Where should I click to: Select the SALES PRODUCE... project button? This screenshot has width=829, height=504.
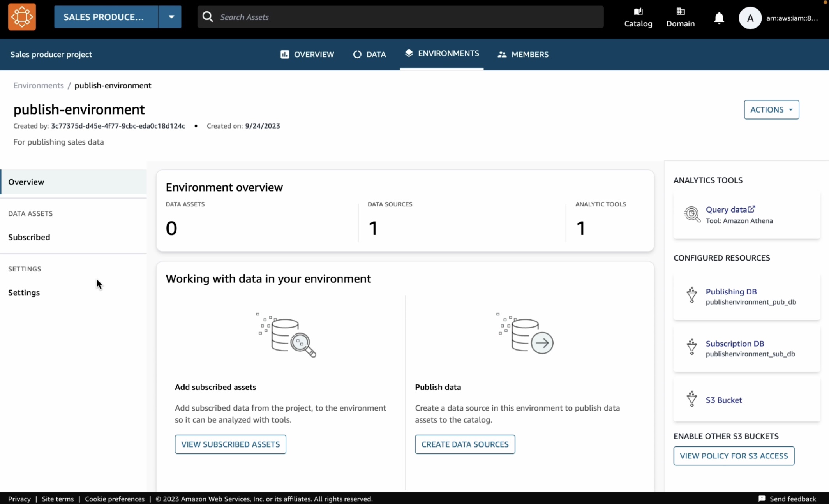coord(106,17)
